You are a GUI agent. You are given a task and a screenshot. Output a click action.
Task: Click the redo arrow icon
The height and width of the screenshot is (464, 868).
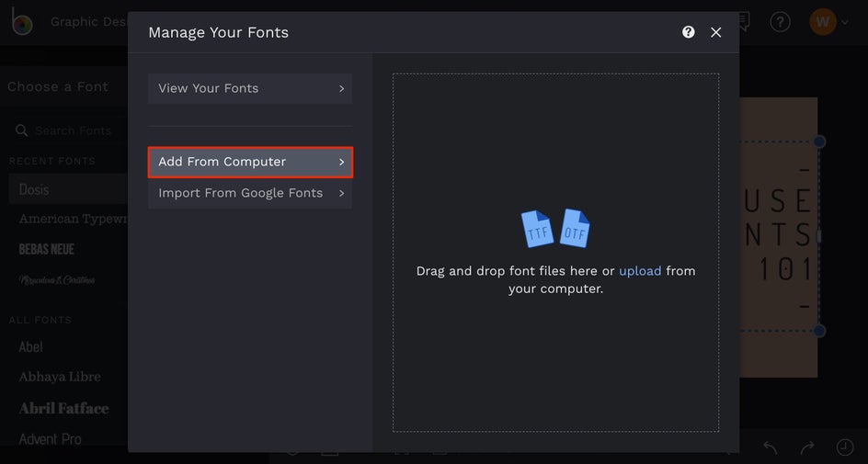(x=807, y=447)
